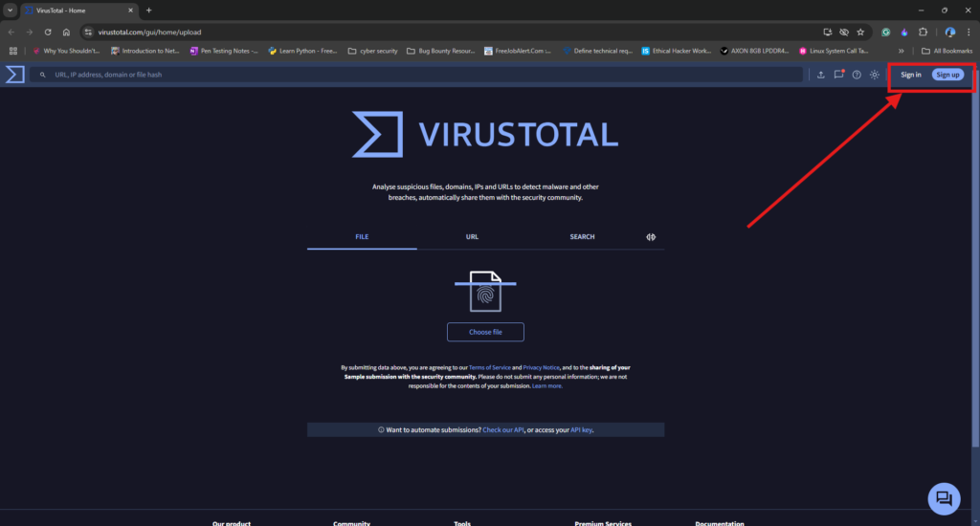980x526 pixels.
Task: Close the VirusTotal - Home tab
Action: [x=130, y=10]
